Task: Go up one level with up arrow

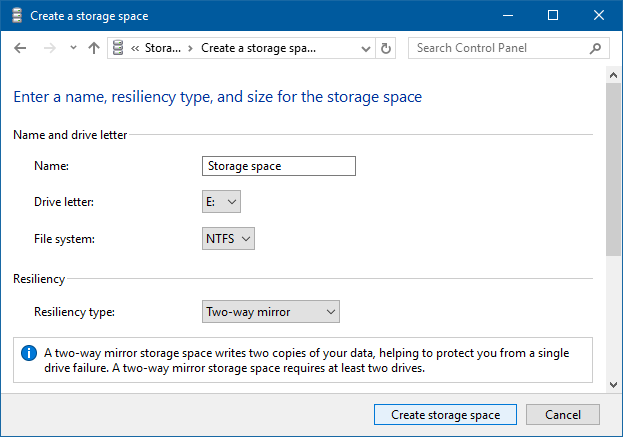Action: 94,48
